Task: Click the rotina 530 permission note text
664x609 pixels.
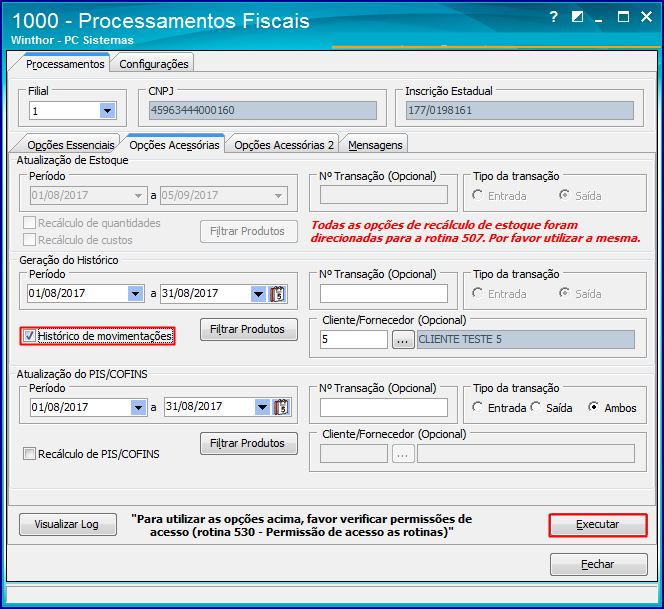Action: [x=302, y=526]
